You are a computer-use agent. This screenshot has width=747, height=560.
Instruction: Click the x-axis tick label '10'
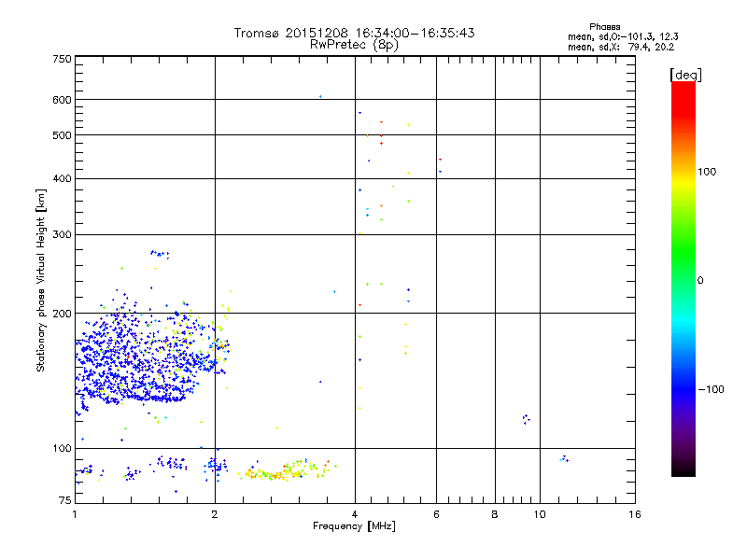(x=540, y=514)
